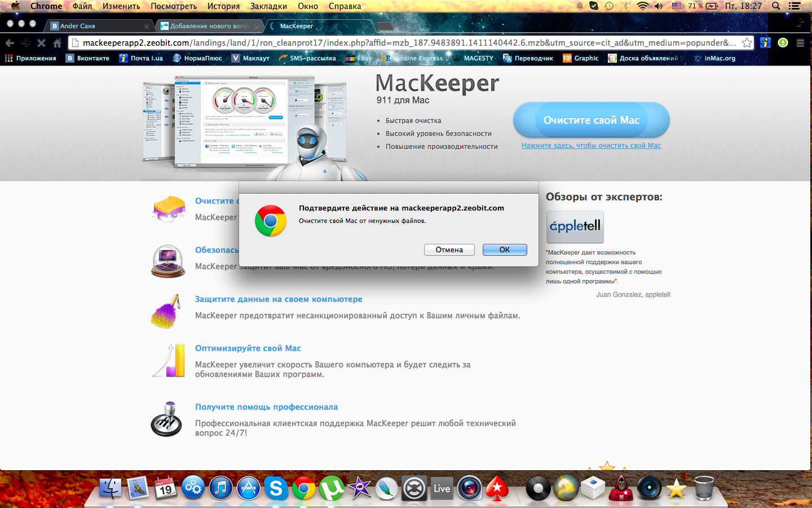Open PokerStars from the dock
The image size is (812, 508).
[497, 488]
